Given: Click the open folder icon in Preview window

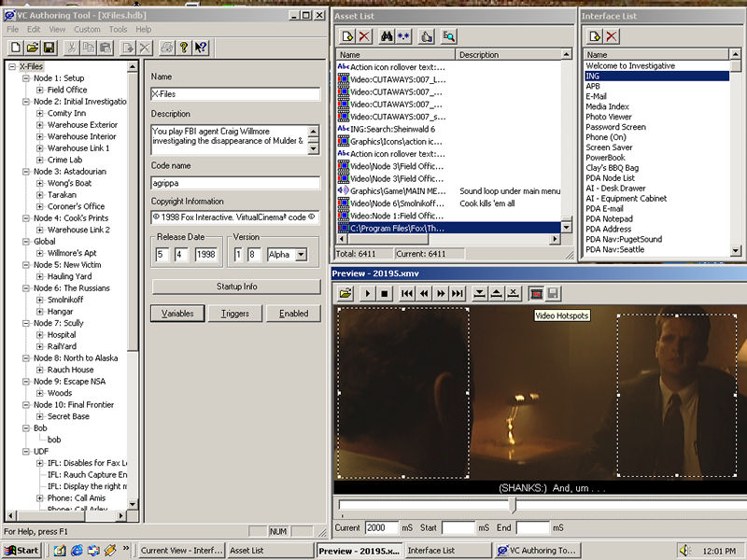Looking at the screenshot, I should tap(346, 293).
